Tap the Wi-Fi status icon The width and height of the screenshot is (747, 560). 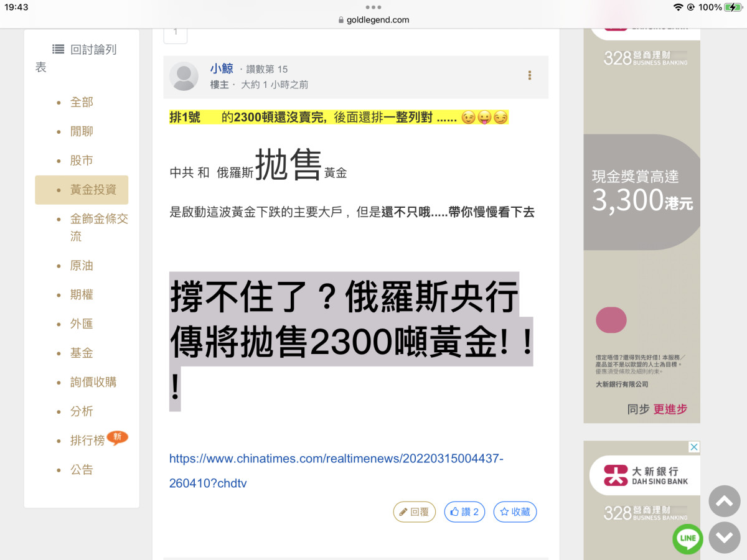678,7
